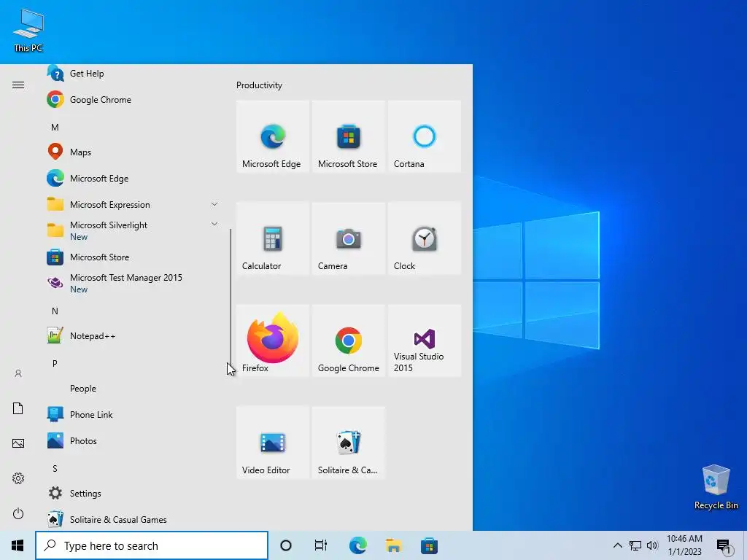This screenshot has width=747, height=560.
Task: Focus the Type here to search box
Action: (152, 545)
